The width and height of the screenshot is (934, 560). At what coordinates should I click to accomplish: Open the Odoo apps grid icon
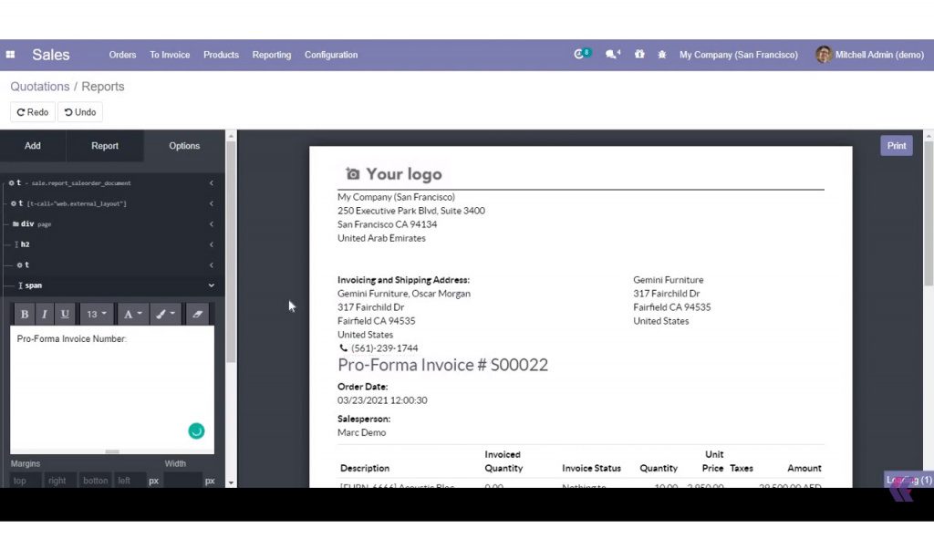pyautogui.click(x=10, y=55)
